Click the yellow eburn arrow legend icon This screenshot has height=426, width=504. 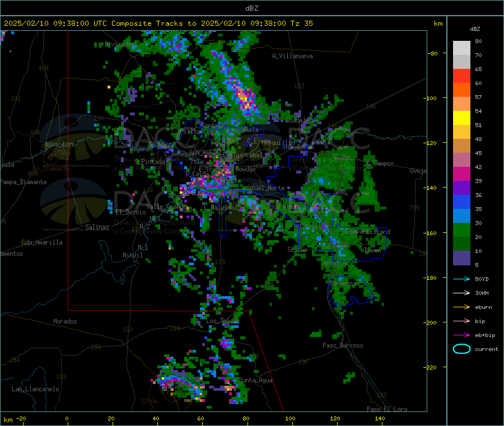pyautogui.click(x=461, y=307)
